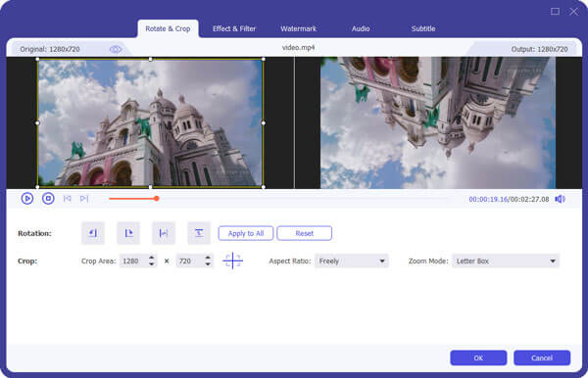Skip to next frame
This screenshot has height=378, width=588.
84,199
